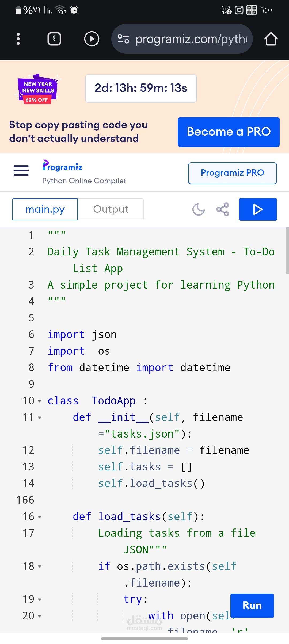The width and height of the screenshot is (289, 644).
Task: Click the floating Run button
Action: [x=252, y=605]
